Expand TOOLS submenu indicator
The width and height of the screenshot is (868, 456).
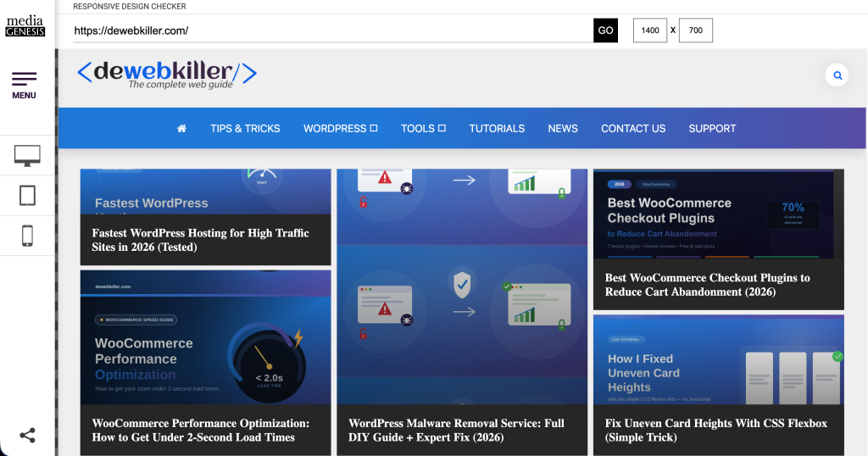pyautogui.click(x=442, y=128)
